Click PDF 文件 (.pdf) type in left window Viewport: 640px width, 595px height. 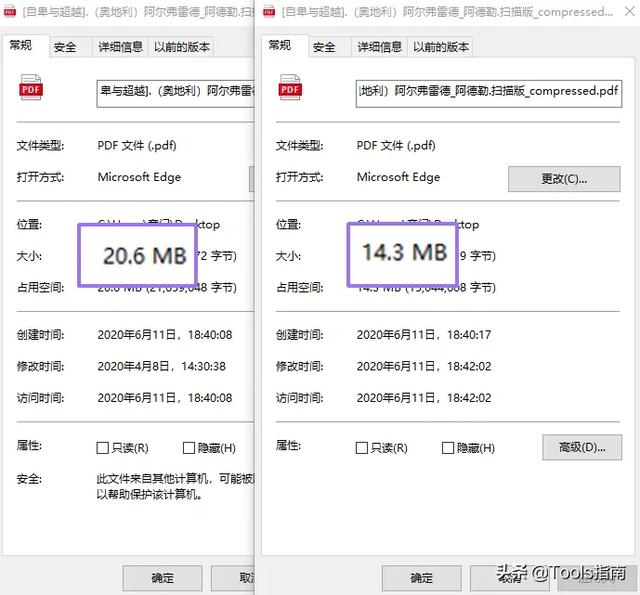tap(137, 146)
